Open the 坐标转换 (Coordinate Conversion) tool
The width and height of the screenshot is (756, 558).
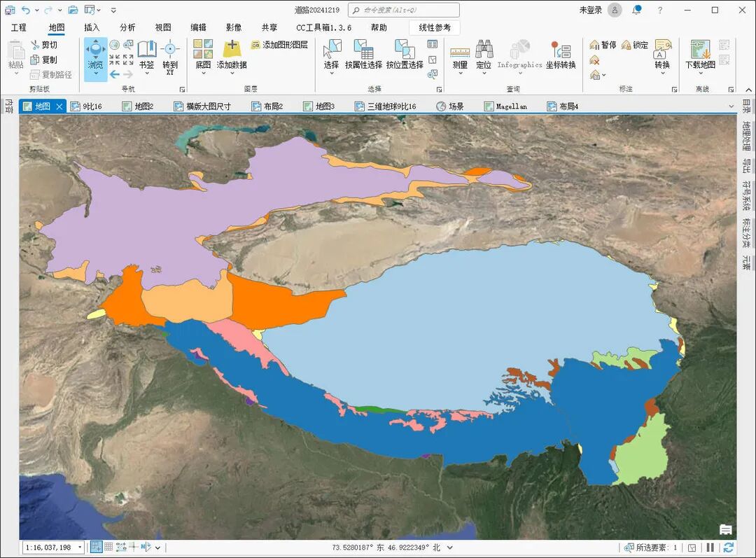point(561,54)
